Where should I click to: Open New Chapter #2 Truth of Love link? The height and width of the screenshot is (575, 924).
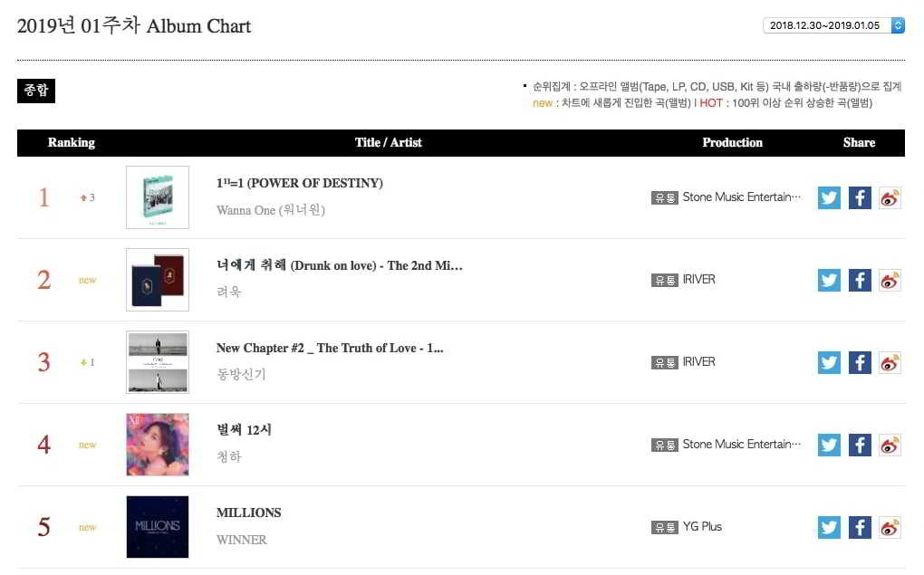[x=329, y=348]
